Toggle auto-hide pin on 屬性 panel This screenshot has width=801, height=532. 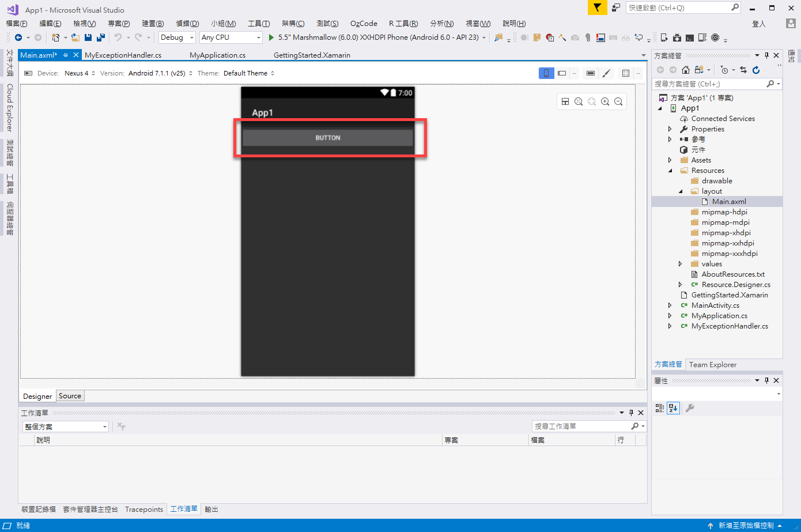pos(766,380)
